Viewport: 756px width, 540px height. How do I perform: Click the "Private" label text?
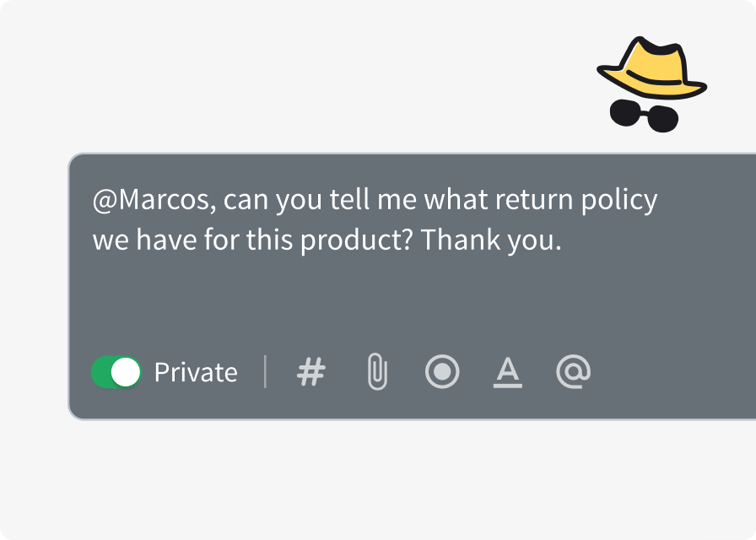pos(196,372)
